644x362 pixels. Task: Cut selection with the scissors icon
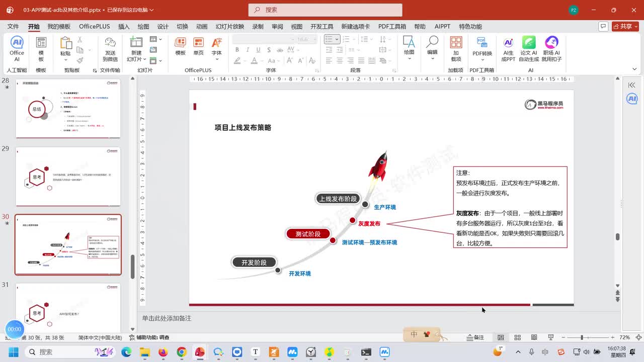79,39
